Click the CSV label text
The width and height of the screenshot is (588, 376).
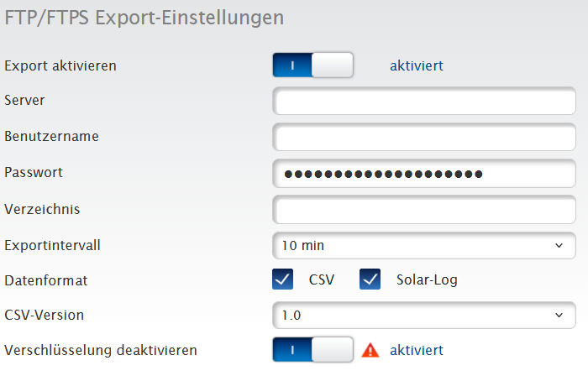tap(322, 280)
